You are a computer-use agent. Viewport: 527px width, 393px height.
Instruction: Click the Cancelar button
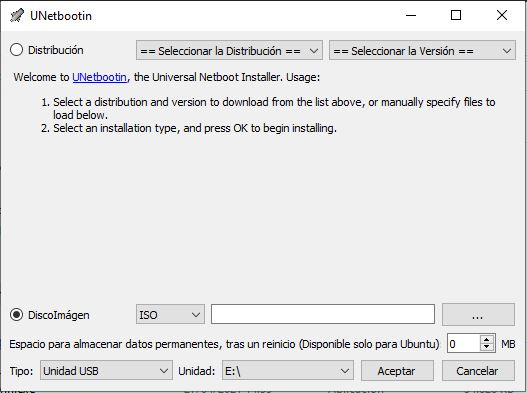click(x=478, y=370)
